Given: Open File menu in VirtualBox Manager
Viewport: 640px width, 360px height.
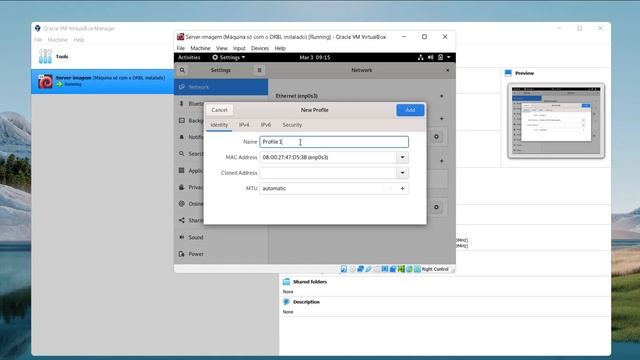Looking at the screenshot, I should [x=38, y=40].
